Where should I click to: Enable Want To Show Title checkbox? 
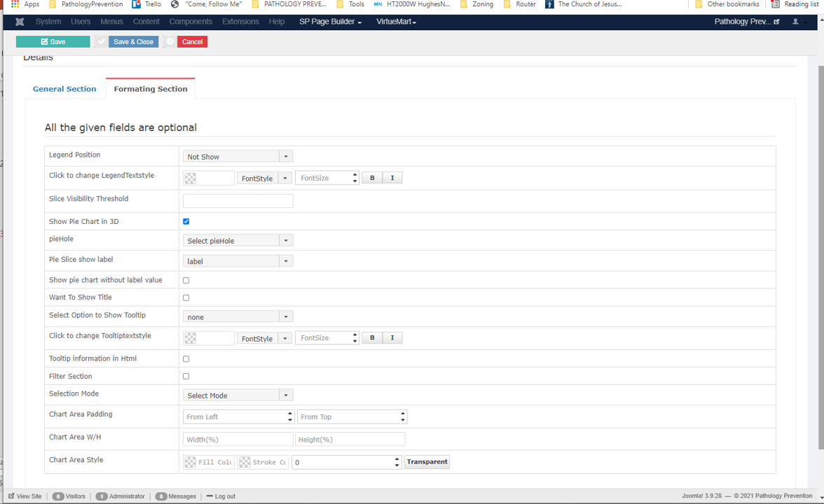point(186,297)
